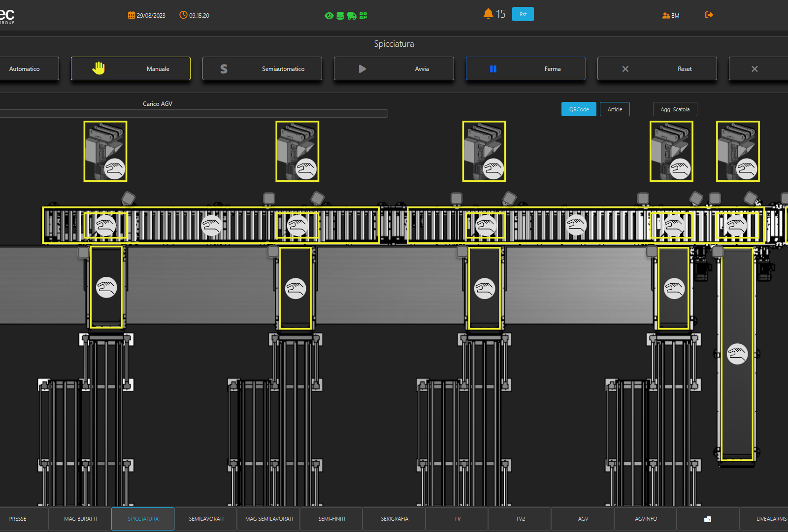Choose Semiautomatico mode
The image size is (788, 532).
click(x=262, y=68)
